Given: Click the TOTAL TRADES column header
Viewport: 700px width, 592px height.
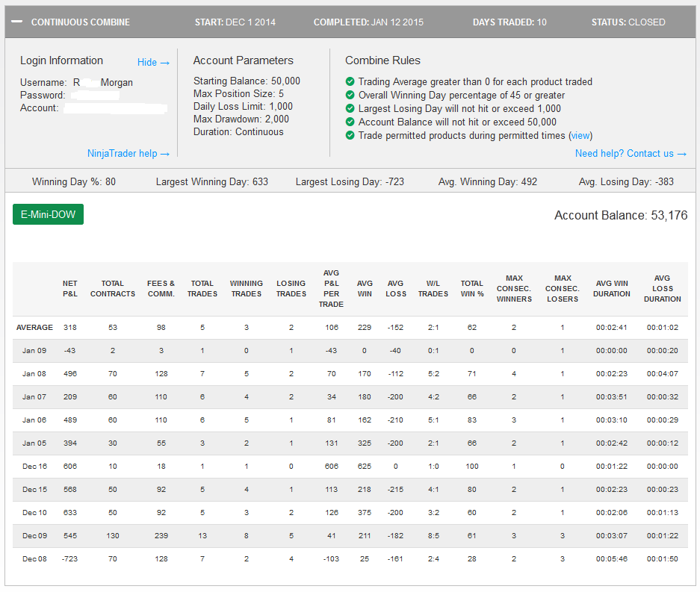Looking at the screenshot, I should (202, 289).
